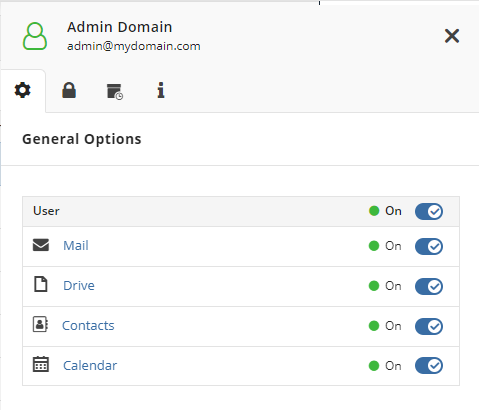Open the Mail settings link
Viewport: 479px width, 410px height.
pos(76,246)
